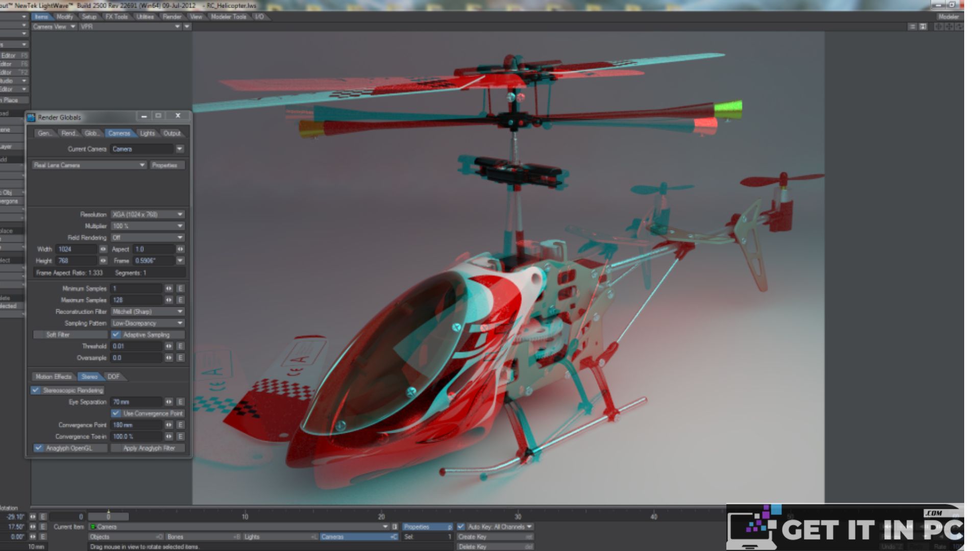Select Lights edit mode button
Viewport: 980px width, 551px height.
[280, 537]
